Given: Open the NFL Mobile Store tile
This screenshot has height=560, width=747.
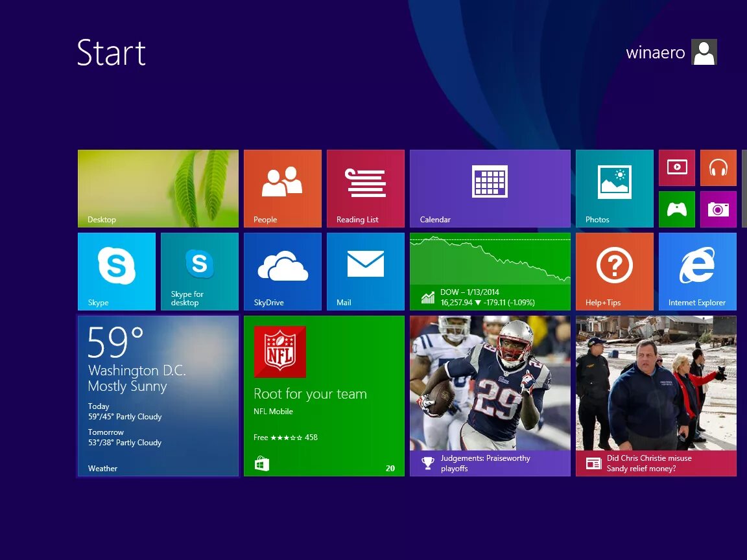Looking at the screenshot, I should 324,396.
